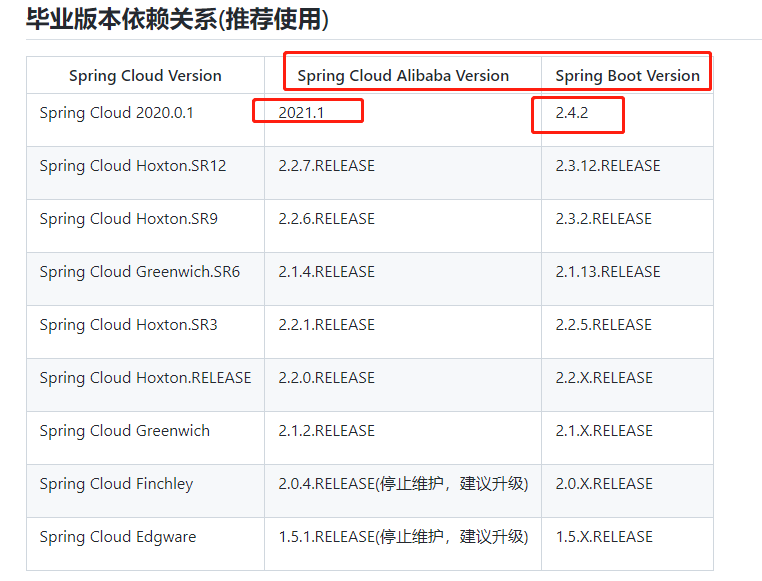
Task: Click the 2.1.2.RELEASE cell
Action: [x=403, y=438]
